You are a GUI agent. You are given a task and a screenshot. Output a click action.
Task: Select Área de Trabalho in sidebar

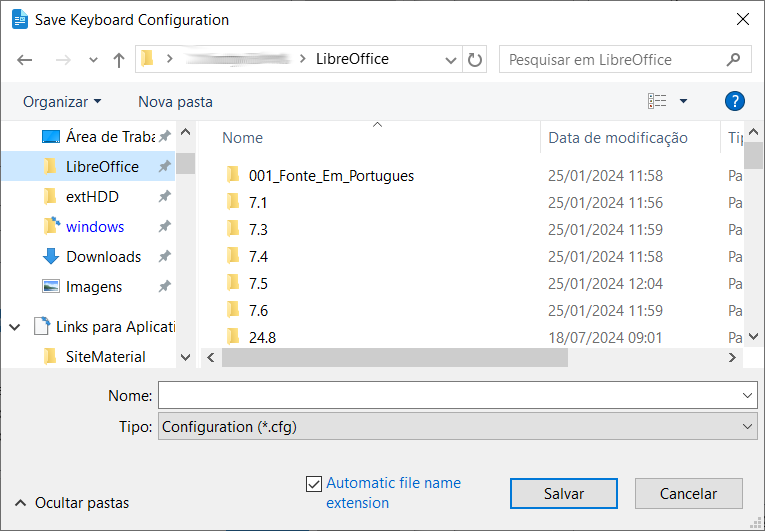(110, 137)
